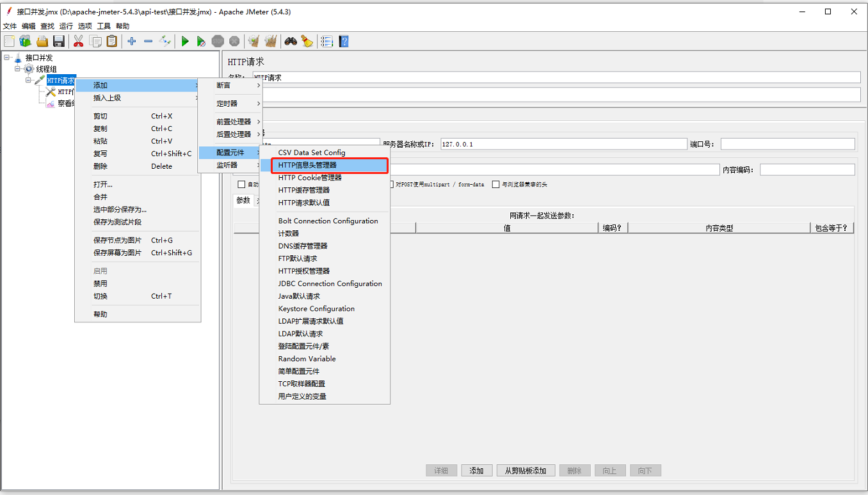Toggle the 与浏览器兼容的头 checkbox
This screenshot has height=495, width=868.
click(495, 184)
